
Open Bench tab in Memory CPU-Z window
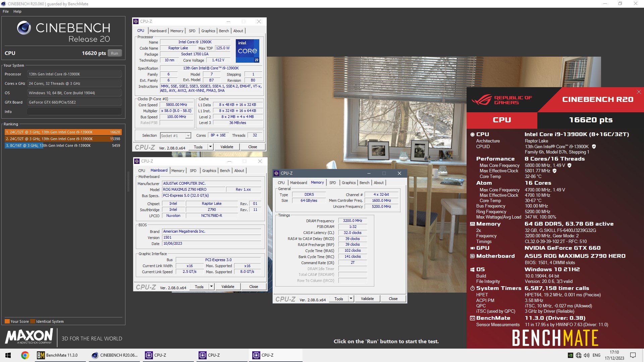pos(365,183)
